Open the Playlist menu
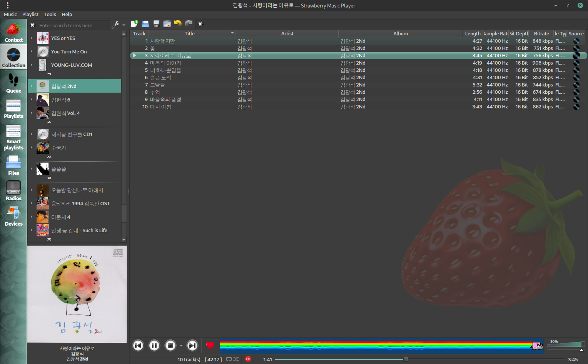This screenshot has height=364, width=588. 30,14
